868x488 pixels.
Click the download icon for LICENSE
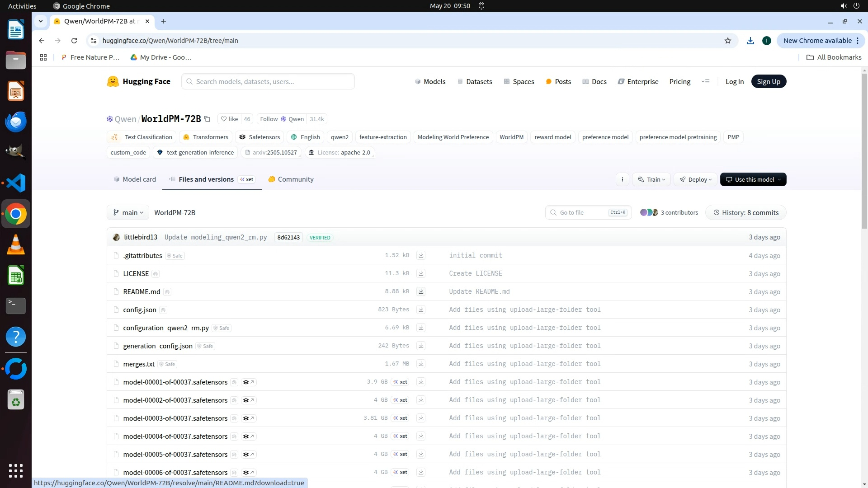click(421, 273)
